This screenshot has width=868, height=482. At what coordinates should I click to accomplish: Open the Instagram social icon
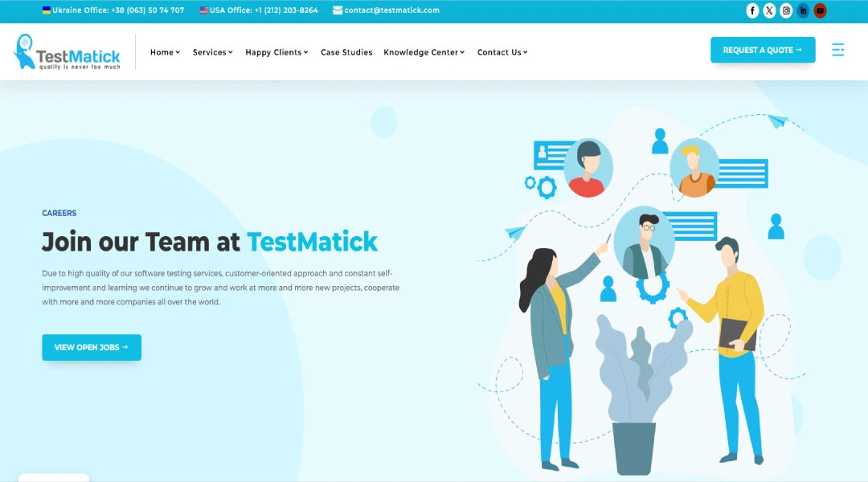point(786,10)
